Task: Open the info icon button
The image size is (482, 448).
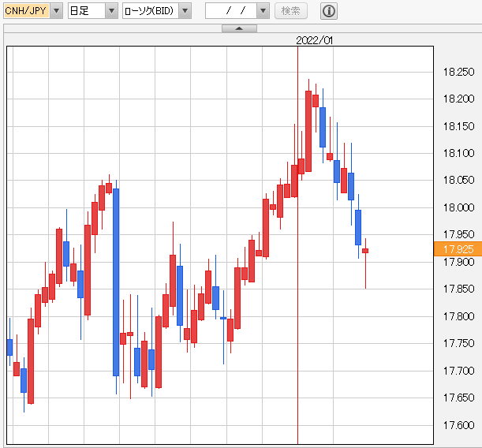Action: click(329, 11)
